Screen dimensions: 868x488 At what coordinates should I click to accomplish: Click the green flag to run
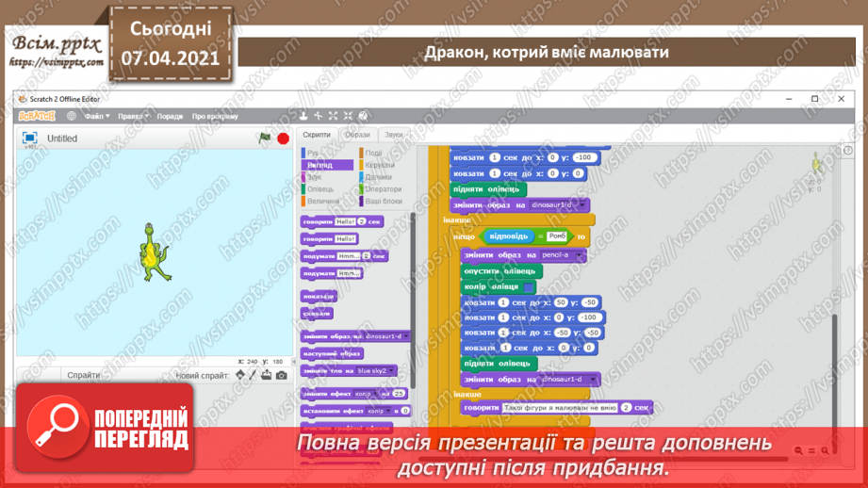pos(265,138)
